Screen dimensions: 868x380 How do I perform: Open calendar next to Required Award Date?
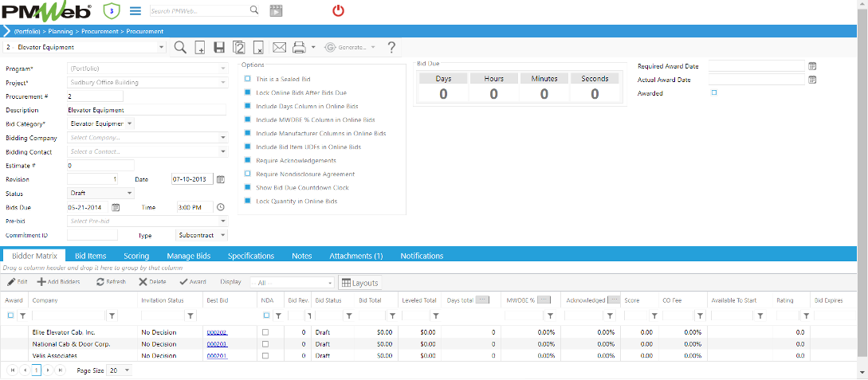coord(812,66)
